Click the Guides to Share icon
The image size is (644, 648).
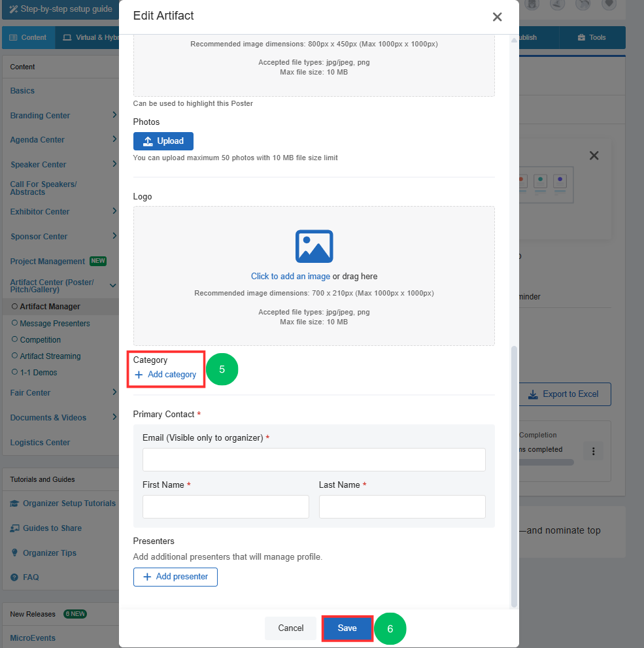click(14, 528)
